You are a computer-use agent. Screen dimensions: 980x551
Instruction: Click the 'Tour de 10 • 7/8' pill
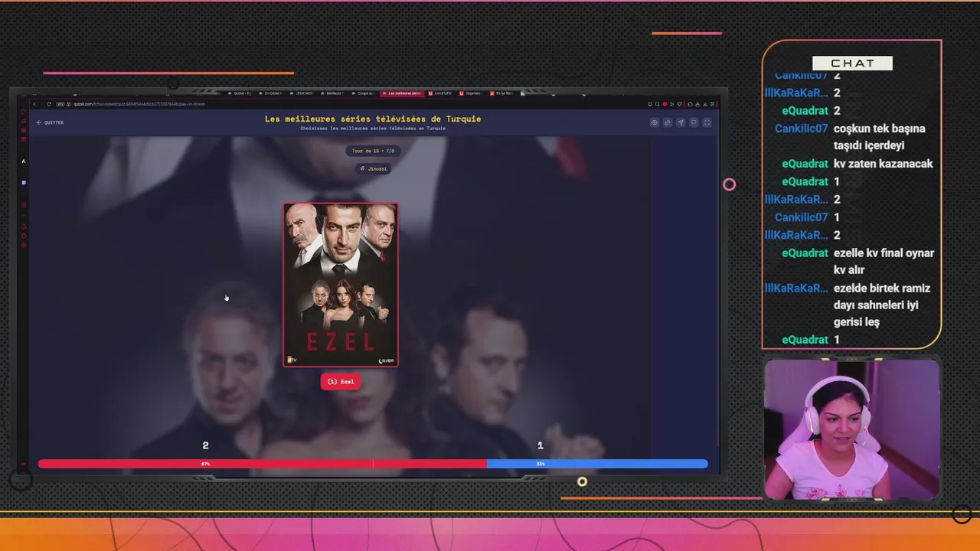pos(372,152)
